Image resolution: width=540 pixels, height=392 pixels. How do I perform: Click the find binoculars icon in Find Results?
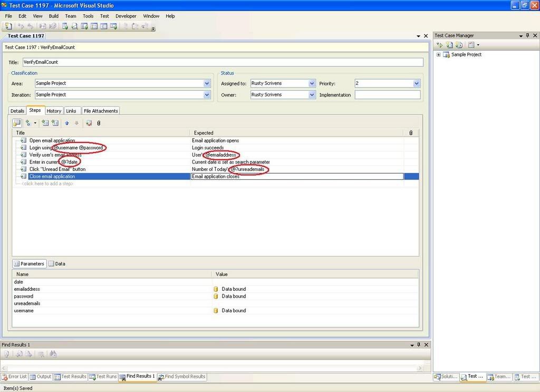click(x=53, y=354)
